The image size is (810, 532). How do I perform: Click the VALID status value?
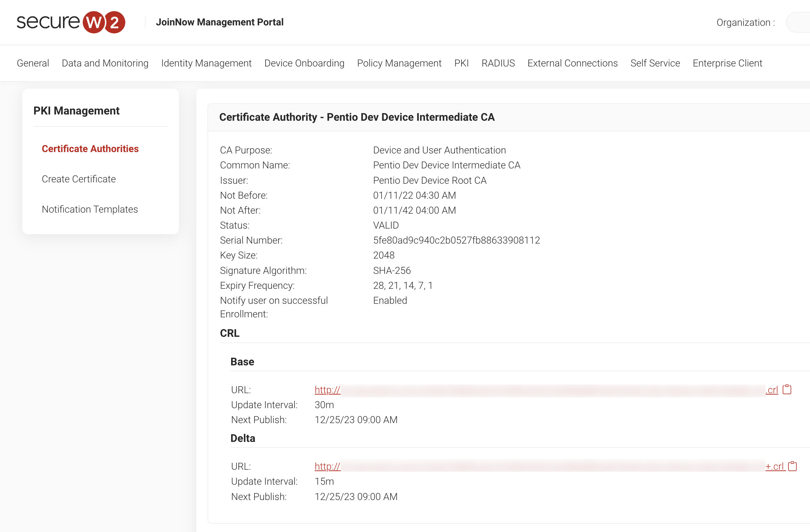[x=386, y=225]
